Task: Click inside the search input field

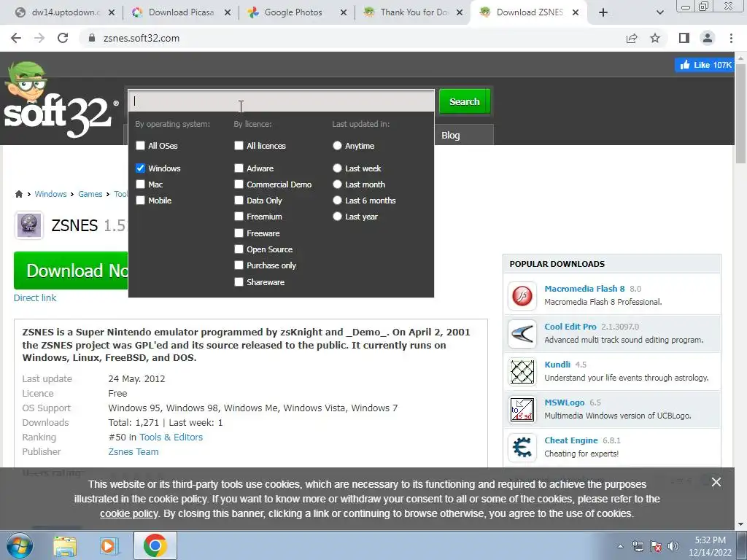Action: coord(281,101)
